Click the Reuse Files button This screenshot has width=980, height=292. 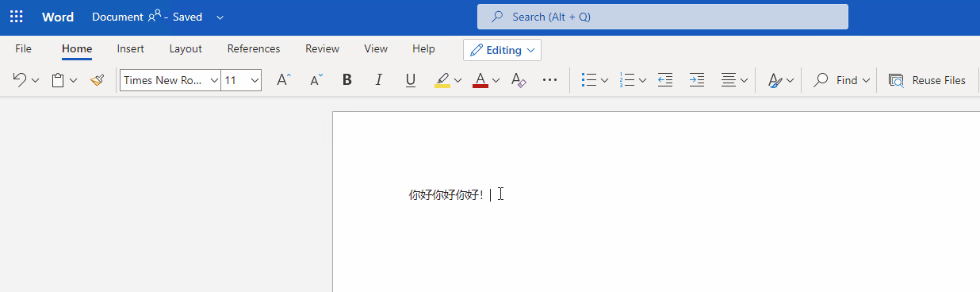928,80
